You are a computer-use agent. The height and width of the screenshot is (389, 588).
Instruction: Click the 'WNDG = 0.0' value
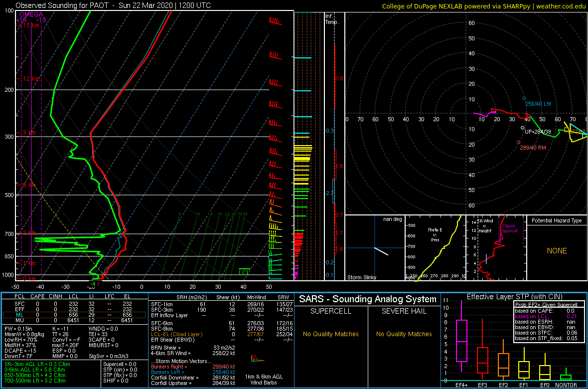point(103,329)
